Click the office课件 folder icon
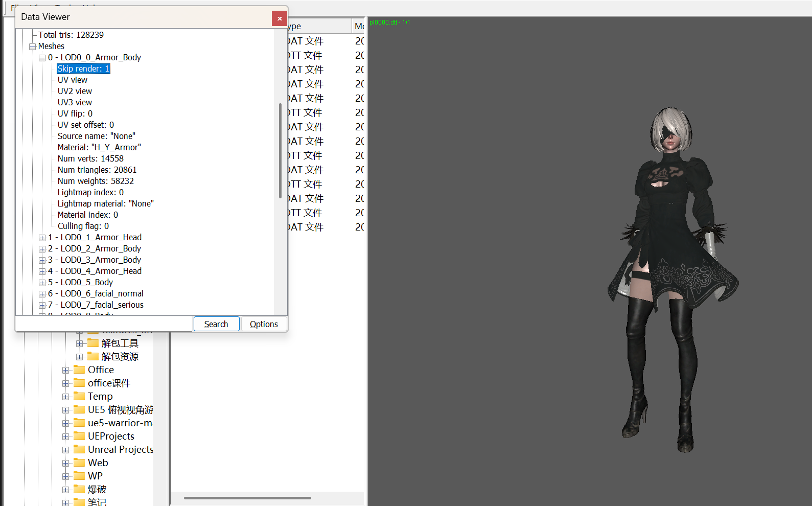The width and height of the screenshot is (812, 506). 79,383
